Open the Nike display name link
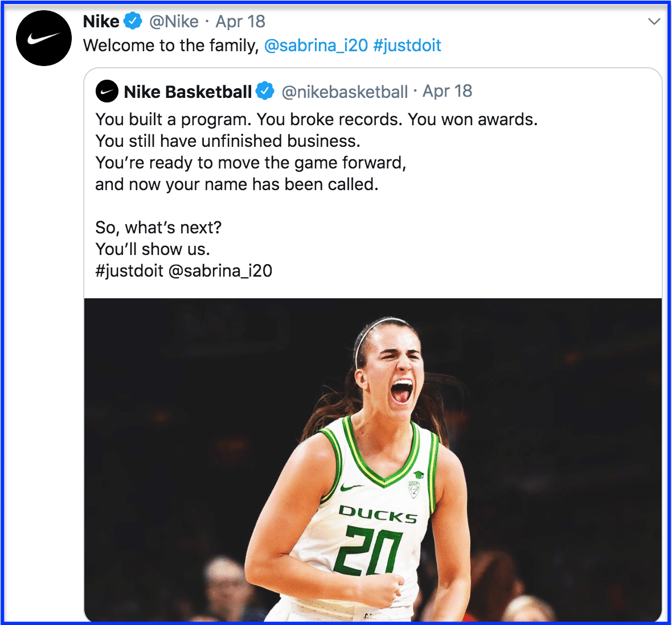672x625 pixels. pyautogui.click(x=101, y=22)
